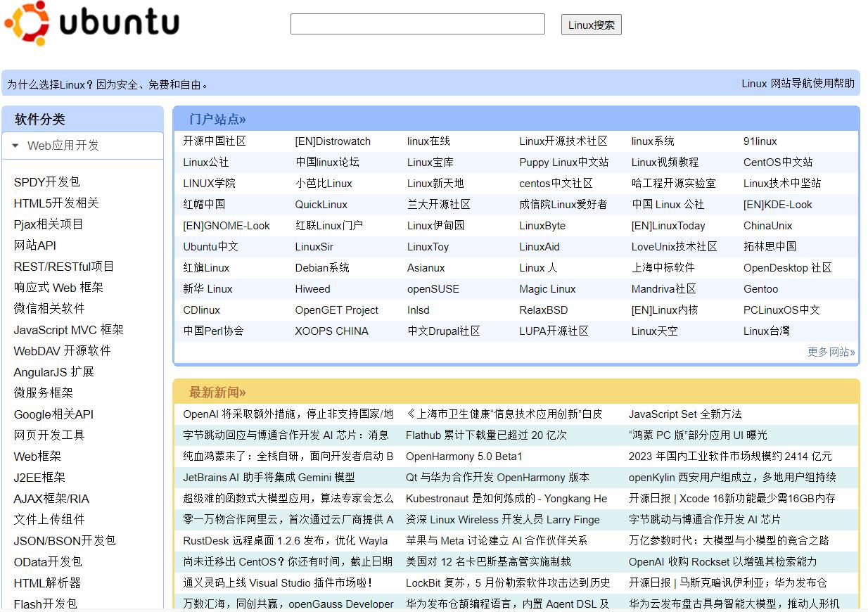
Task: Open AJAX框架/RIA in sidebar
Action: pyautogui.click(x=51, y=499)
